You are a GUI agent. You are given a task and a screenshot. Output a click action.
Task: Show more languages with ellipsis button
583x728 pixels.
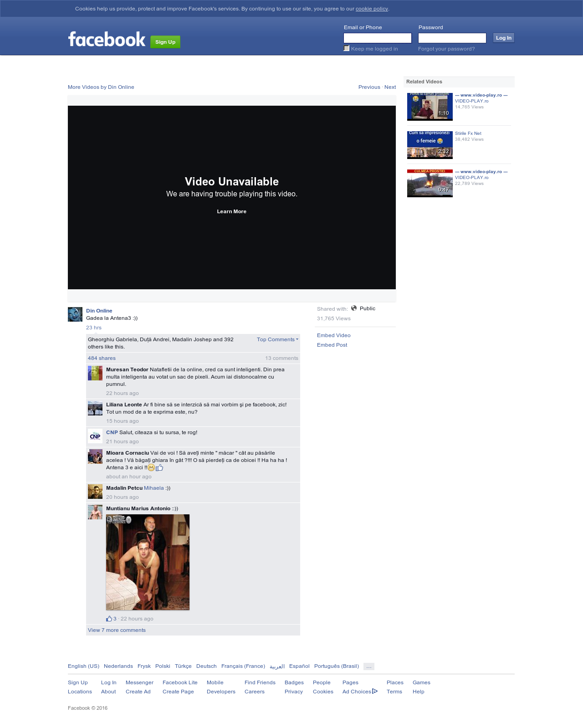point(369,666)
